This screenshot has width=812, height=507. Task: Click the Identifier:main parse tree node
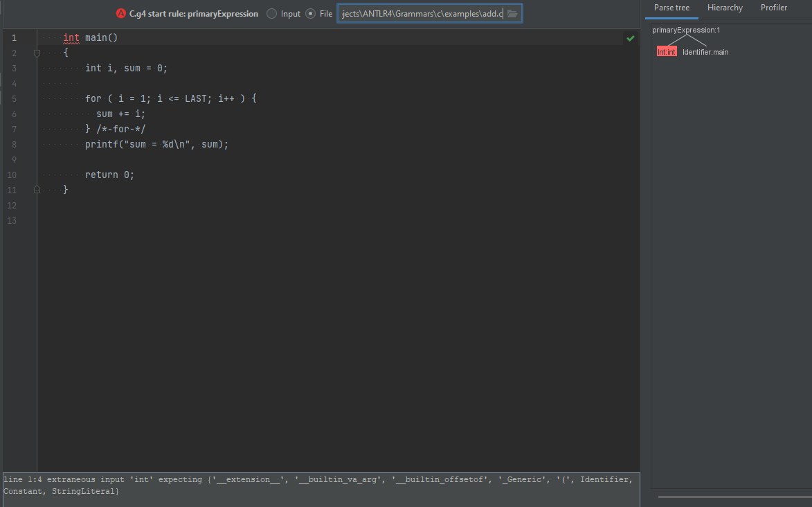[705, 51]
